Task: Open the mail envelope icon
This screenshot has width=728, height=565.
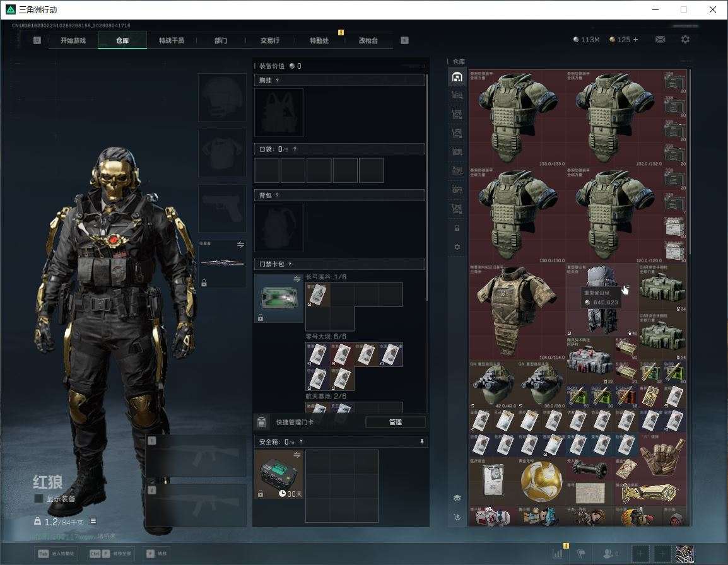Action: tap(660, 40)
